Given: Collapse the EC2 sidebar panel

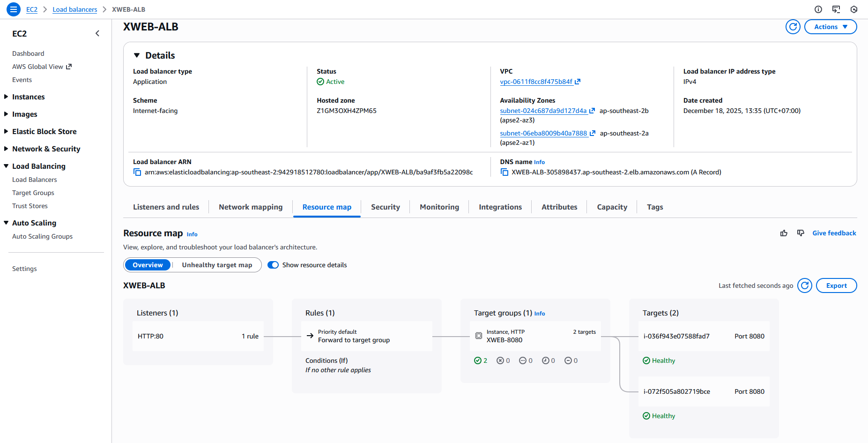Looking at the screenshot, I should [97, 33].
